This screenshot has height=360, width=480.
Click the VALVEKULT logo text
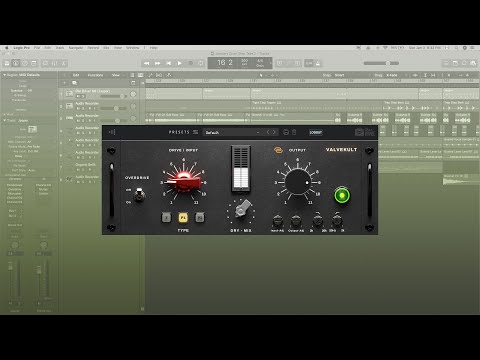[x=341, y=150]
